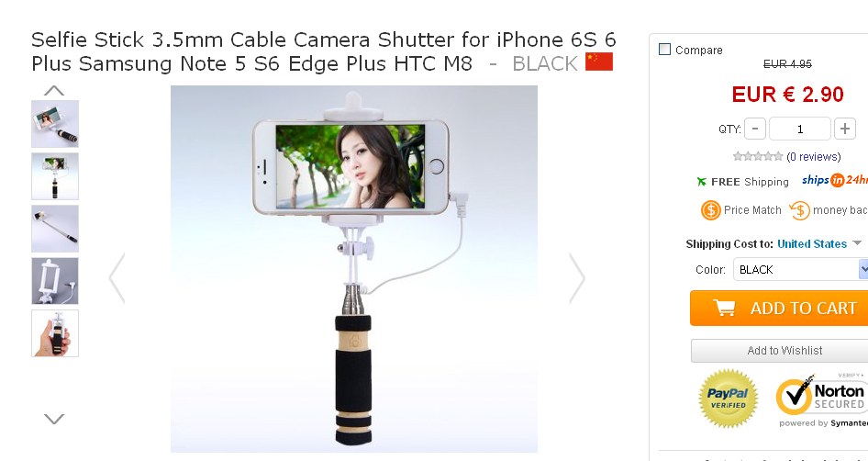Click the Price Match dollar icon

point(711,210)
